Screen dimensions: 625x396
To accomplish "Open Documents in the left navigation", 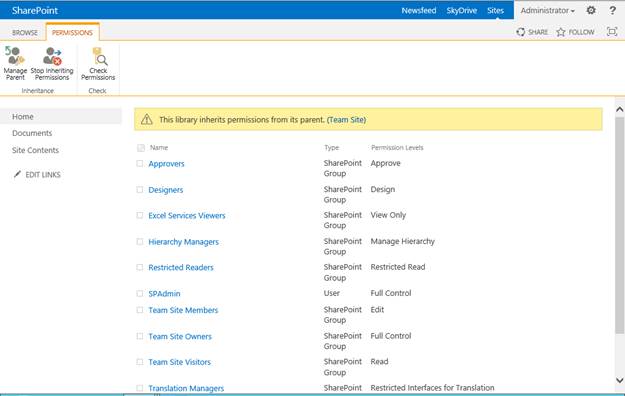I will (x=32, y=133).
